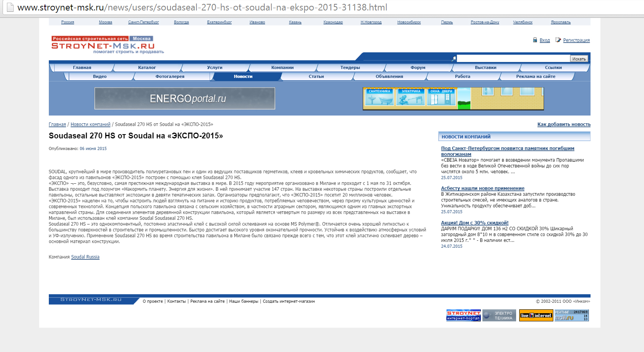Open the Электрика banner tile
Image resolution: width=644 pixels, height=352 pixels.
point(411,97)
